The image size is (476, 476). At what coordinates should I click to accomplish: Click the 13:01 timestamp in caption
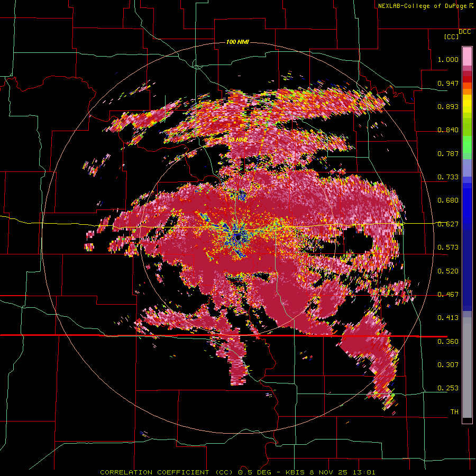[364, 472]
